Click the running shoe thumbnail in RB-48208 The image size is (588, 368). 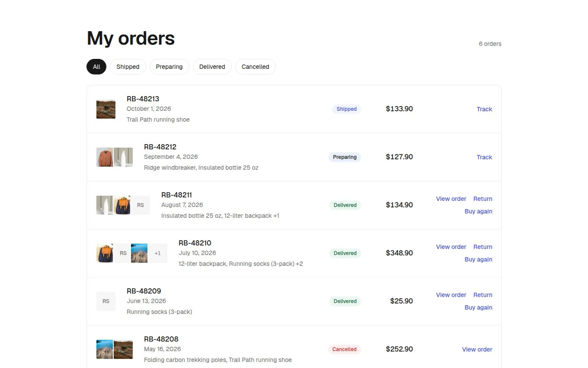pyautogui.click(x=123, y=349)
